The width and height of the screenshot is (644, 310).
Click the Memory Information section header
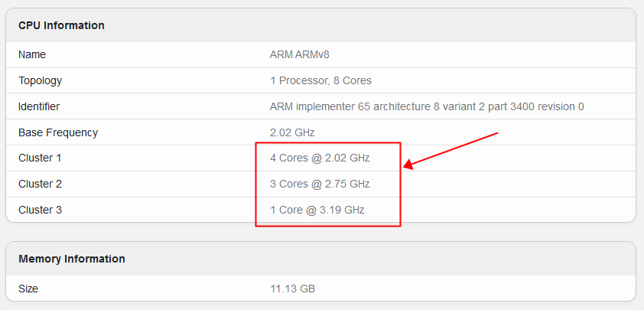point(72,259)
